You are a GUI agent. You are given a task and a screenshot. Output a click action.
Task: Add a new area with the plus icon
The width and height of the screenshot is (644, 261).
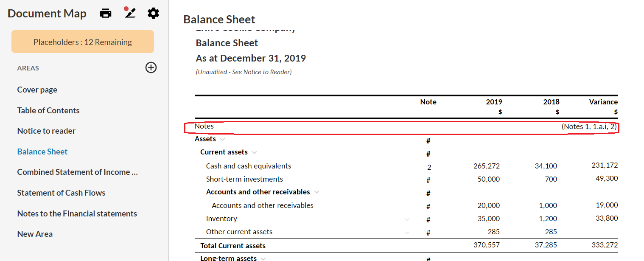point(151,67)
